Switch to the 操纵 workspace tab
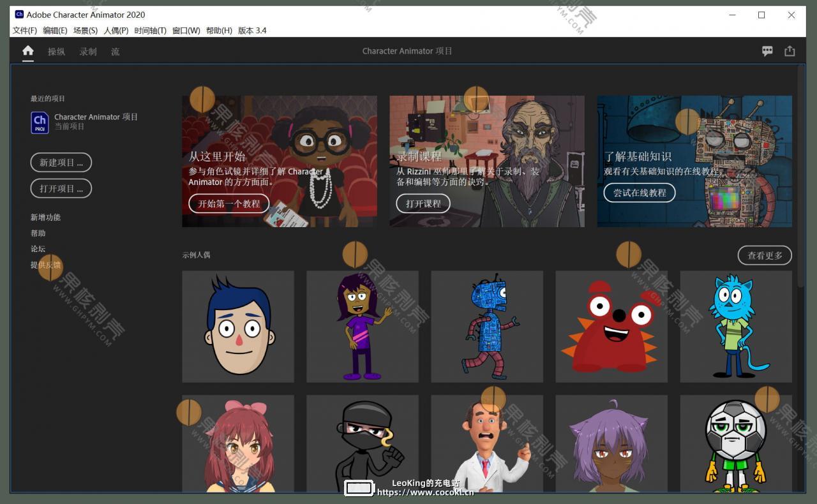Viewport: 817px width, 504px height. (56, 52)
